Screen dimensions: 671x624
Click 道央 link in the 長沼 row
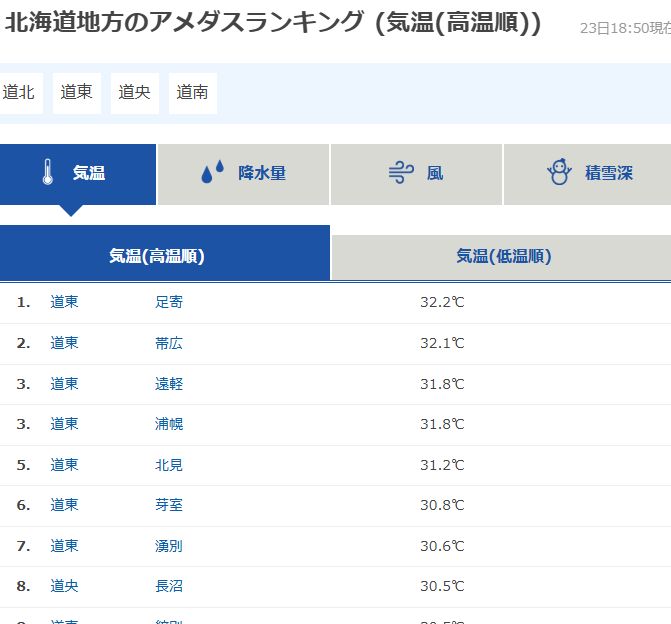(64, 586)
